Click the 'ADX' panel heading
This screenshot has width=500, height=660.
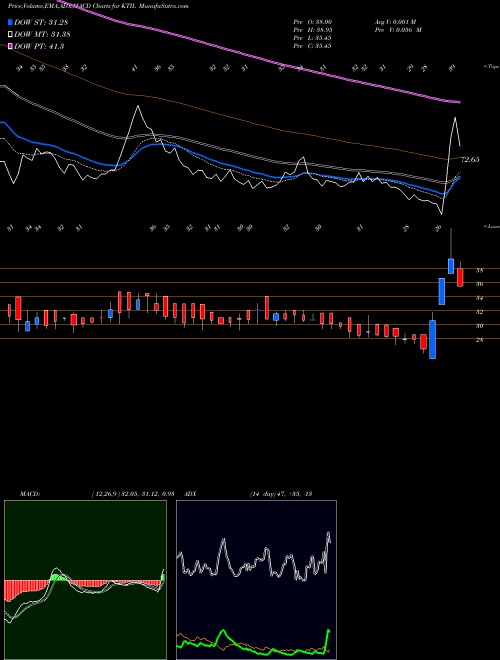click(x=190, y=493)
